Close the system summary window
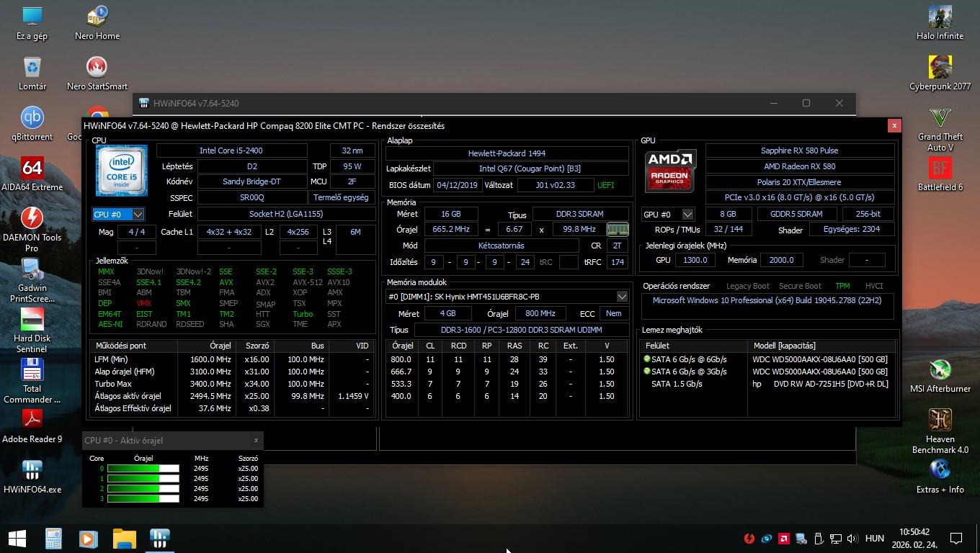This screenshot has width=980, height=553. coord(894,125)
